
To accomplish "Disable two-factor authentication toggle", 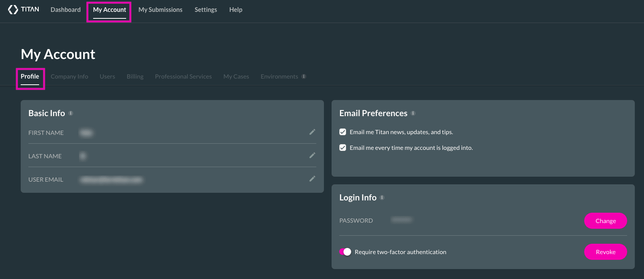I will [x=345, y=252].
